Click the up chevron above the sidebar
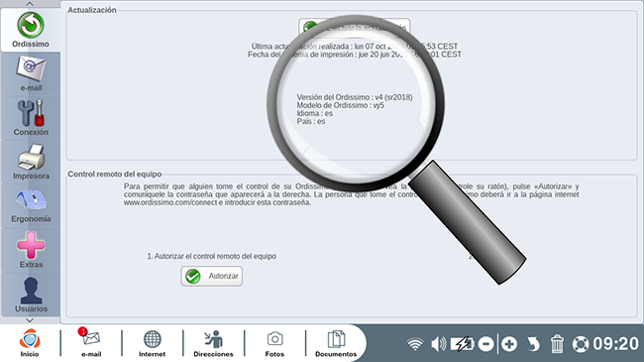Image resolution: width=644 pixels, height=362 pixels. [30, 4]
